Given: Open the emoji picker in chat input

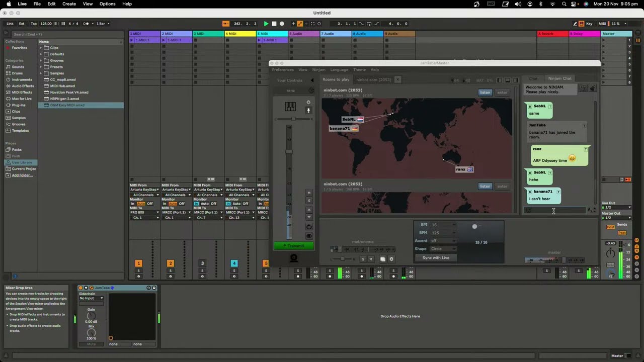Looking at the screenshot, I should pyautogui.click(x=528, y=210).
